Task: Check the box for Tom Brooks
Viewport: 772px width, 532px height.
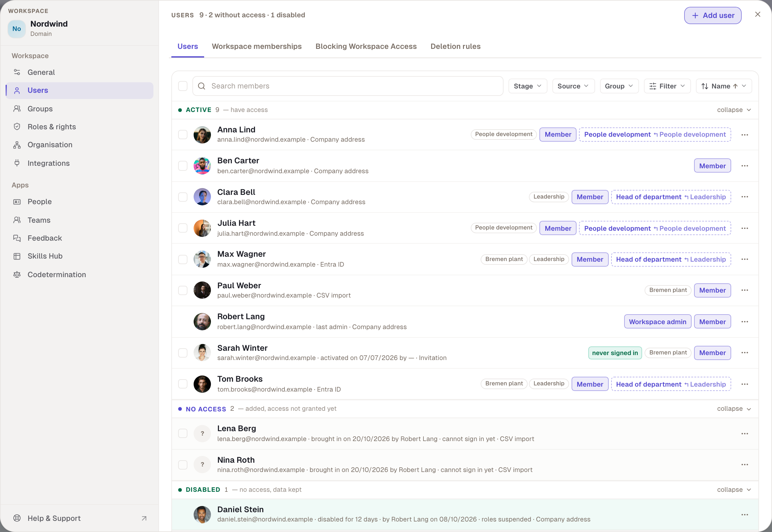Action: coord(183,384)
